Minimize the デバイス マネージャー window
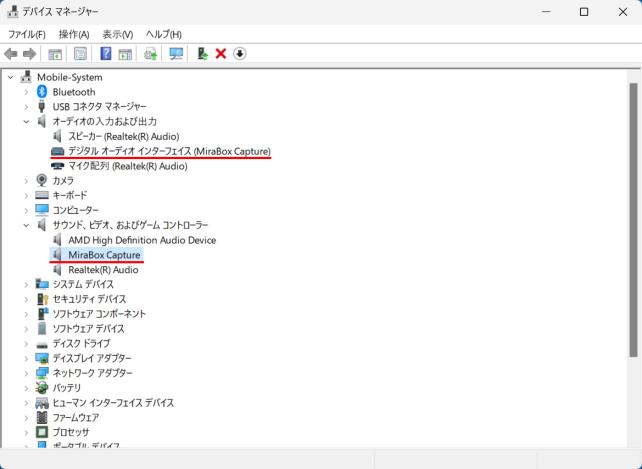The width and height of the screenshot is (642, 469). point(546,12)
